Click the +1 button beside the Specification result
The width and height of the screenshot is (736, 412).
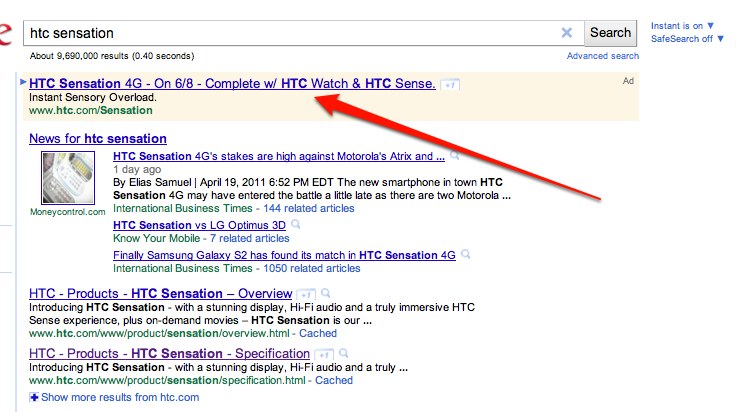(324, 354)
